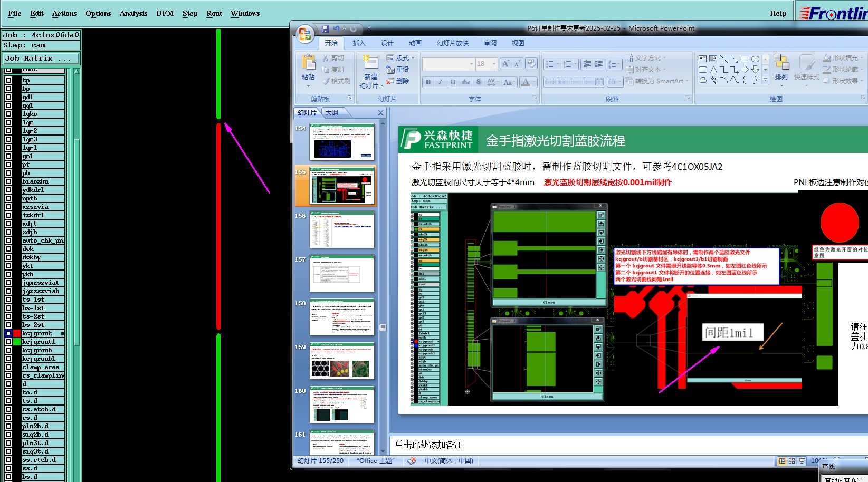
Task: Select the right arrow shape
Action: [x=745, y=70]
